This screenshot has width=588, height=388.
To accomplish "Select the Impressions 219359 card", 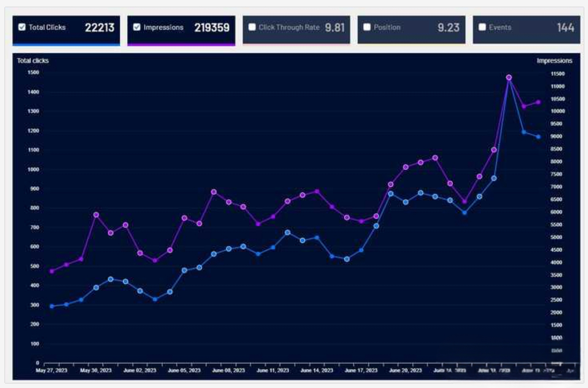I will point(181,30).
